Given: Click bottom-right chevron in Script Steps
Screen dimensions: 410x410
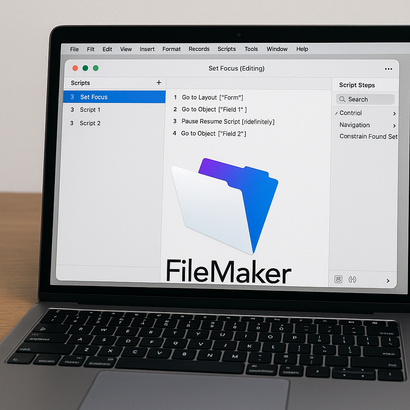Looking at the screenshot, I should [388, 281].
